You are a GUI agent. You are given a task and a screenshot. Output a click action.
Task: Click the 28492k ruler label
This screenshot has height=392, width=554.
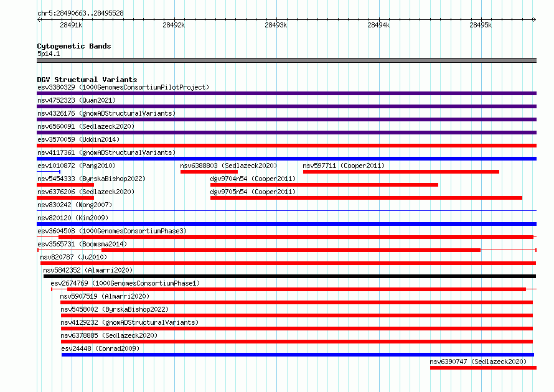pyautogui.click(x=174, y=25)
